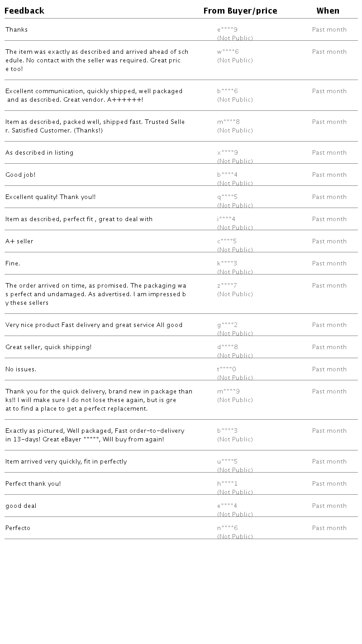Click "Excellent quality! Thank you!!" feedback
The width and height of the screenshot is (362, 644).
(x=50, y=197)
